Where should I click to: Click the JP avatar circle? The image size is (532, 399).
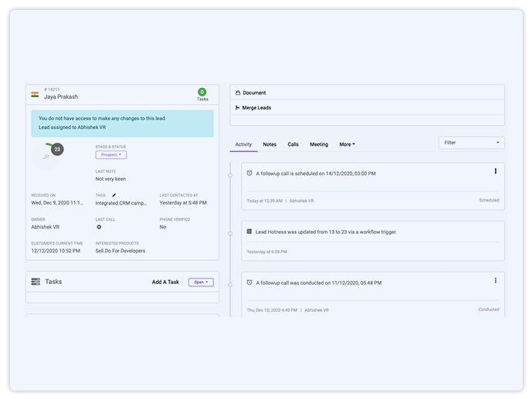pos(46,157)
